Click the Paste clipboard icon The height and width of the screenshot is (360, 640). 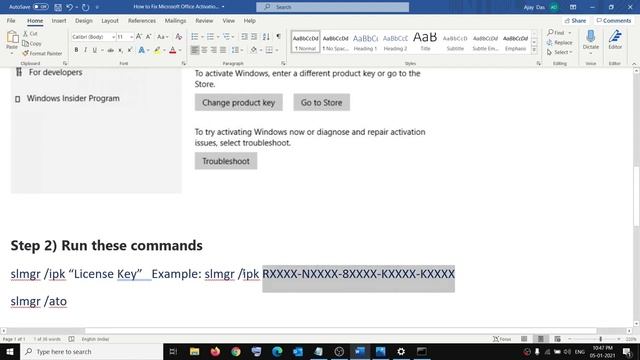pos(12,38)
